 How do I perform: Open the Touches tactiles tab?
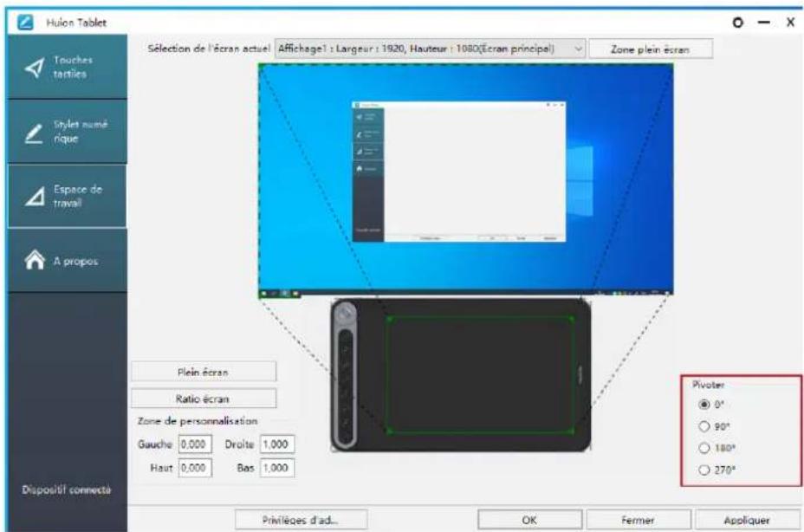coord(68,67)
